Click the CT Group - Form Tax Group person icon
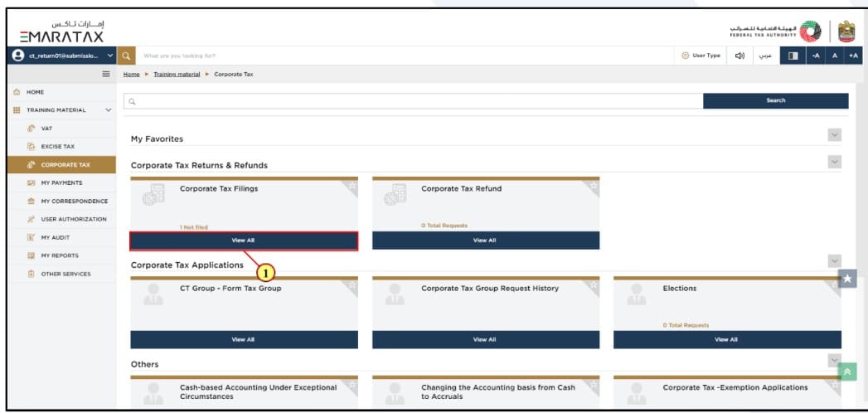The height and width of the screenshot is (413, 868). (x=153, y=294)
